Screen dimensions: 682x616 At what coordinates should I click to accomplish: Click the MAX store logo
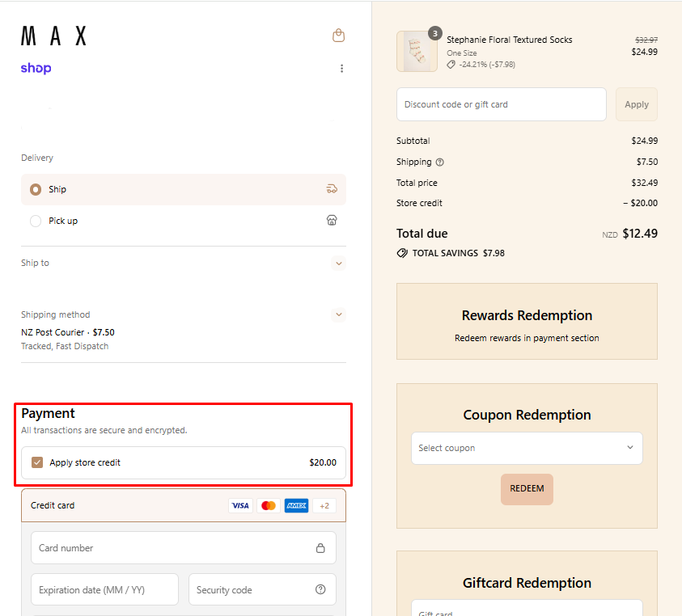pyautogui.click(x=53, y=36)
